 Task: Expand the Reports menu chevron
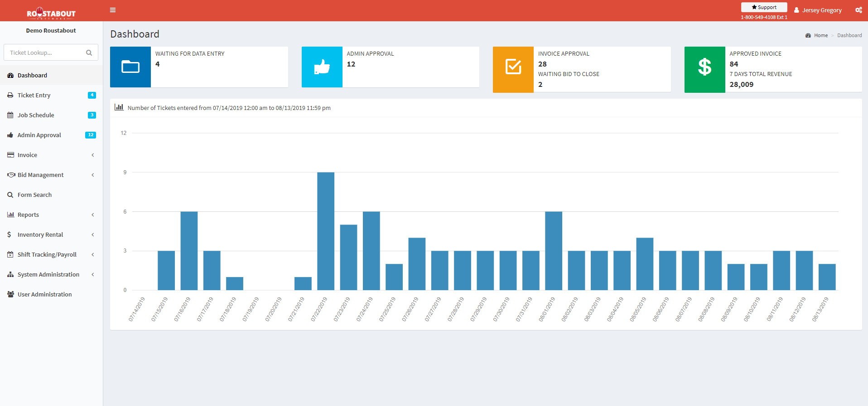(93, 215)
